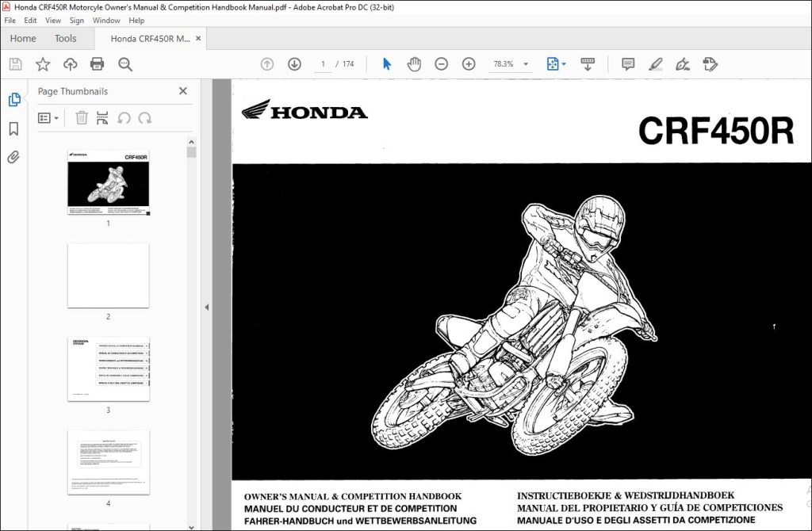This screenshot has height=531, width=812.
Task: Click the Save file icon
Action: point(16,64)
